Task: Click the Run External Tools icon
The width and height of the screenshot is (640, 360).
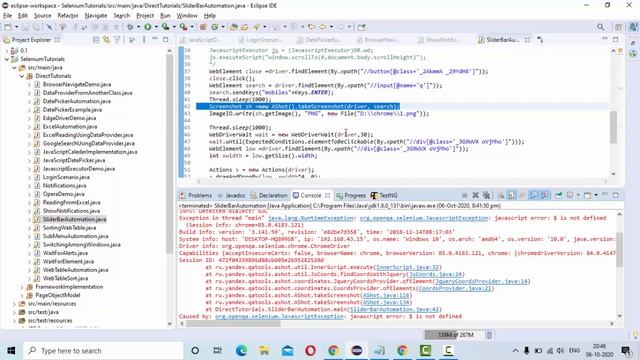Action: pyautogui.click(x=183, y=27)
